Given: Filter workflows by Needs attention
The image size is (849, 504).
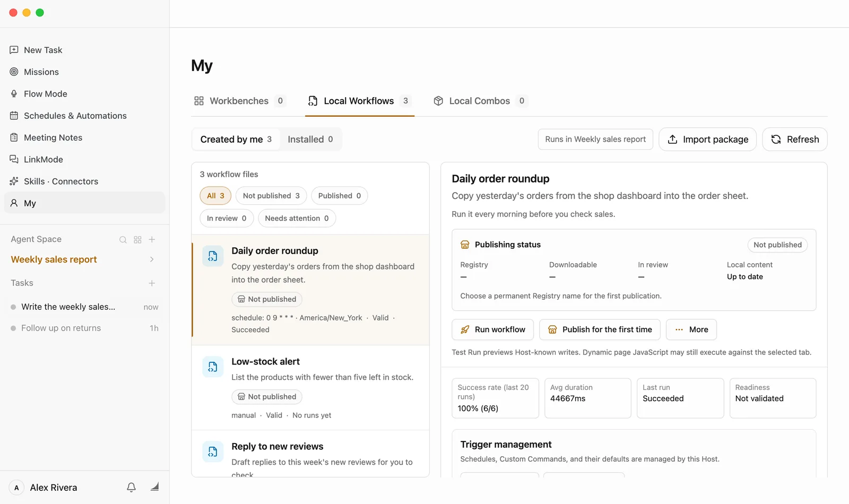Looking at the screenshot, I should pyautogui.click(x=297, y=218).
